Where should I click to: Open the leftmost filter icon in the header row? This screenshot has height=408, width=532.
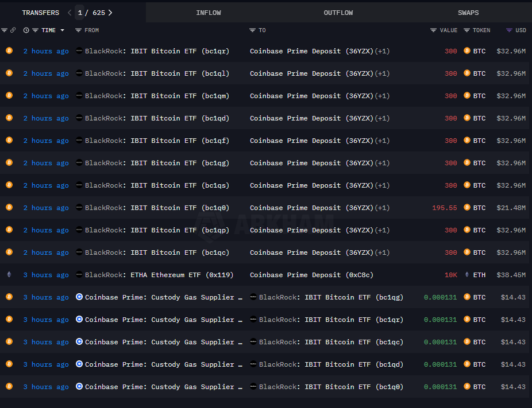tap(5, 30)
